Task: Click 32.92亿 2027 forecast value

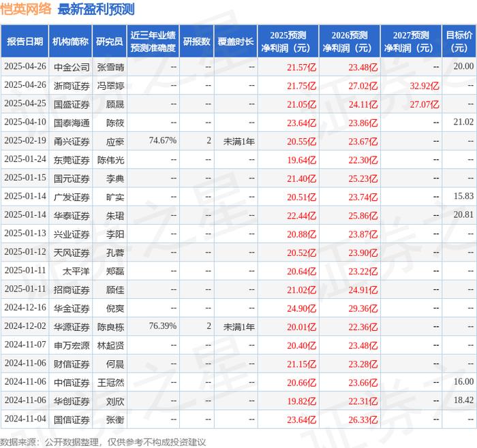Action: tap(425, 86)
